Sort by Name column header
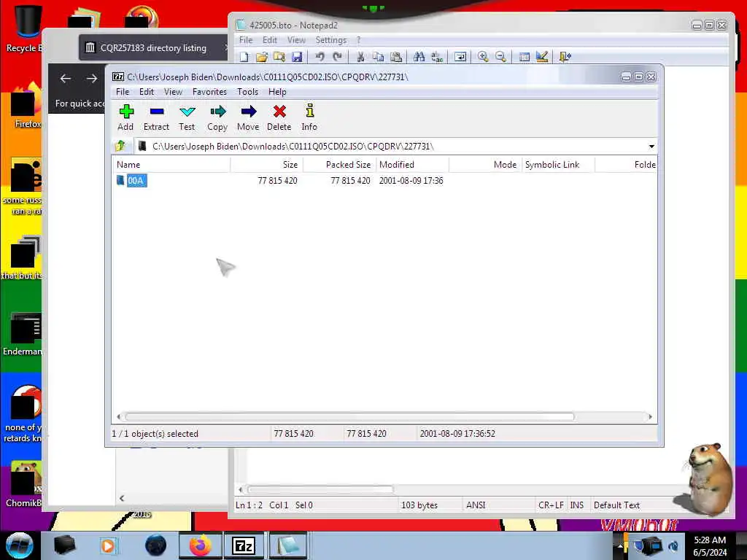 pyautogui.click(x=172, y=165)
